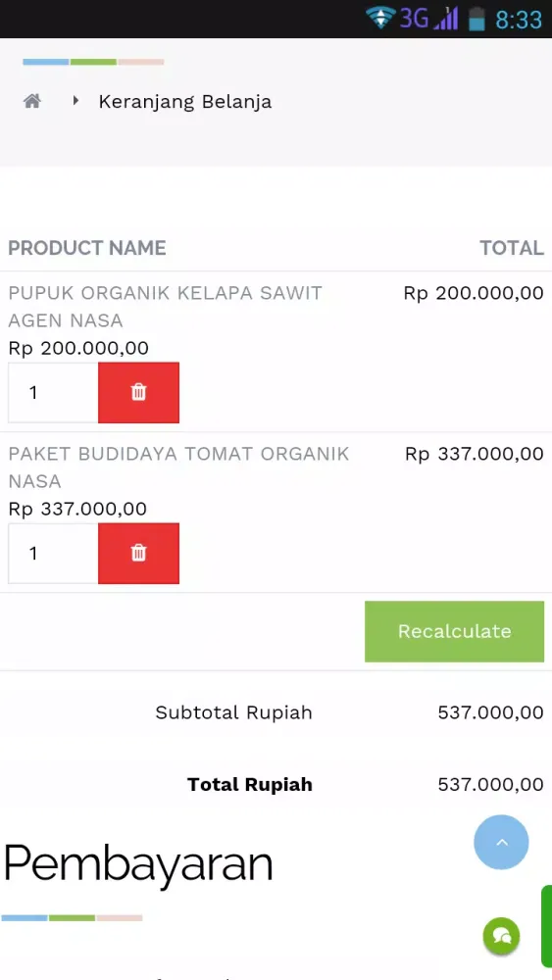Tap the 3G signal strength indicator
This screenshot has height=980, width=552.
point(429,18)
